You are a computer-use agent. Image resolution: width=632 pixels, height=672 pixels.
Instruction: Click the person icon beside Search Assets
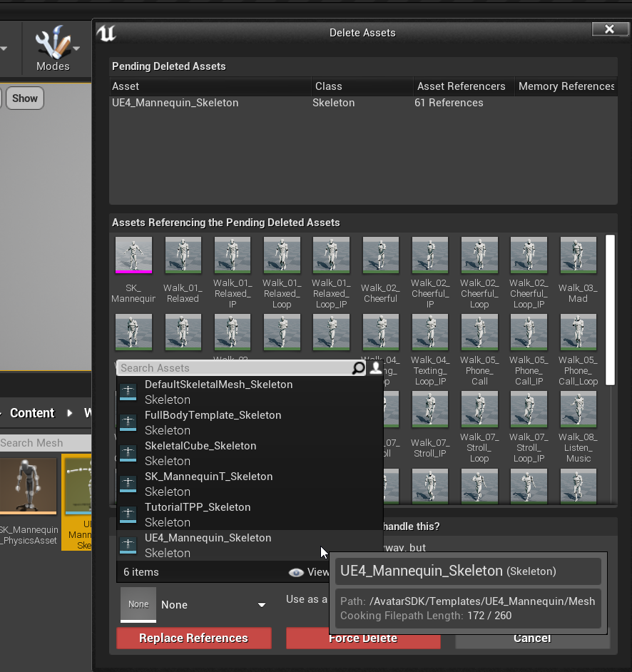376,367
